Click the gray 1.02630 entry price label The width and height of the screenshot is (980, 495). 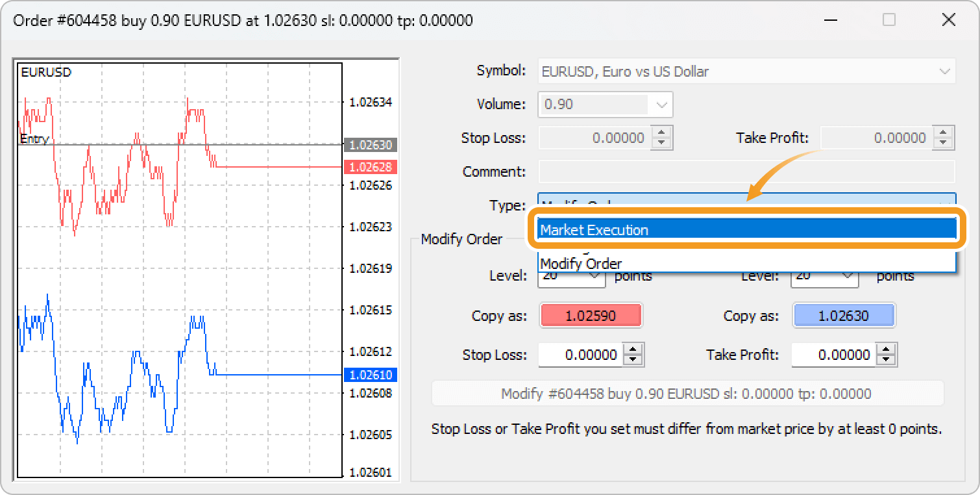[x=371, y=145]
